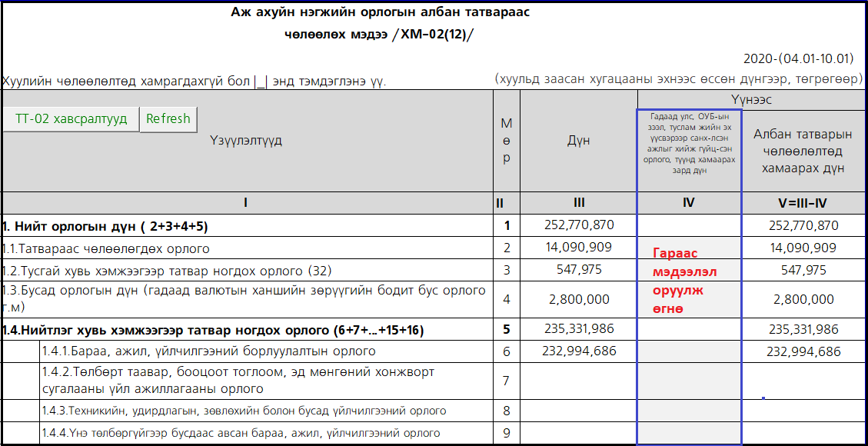Select the Үзүүлэлтүүд column header
The height and width of the screenshot is (446, 868).
pos(246,141)
